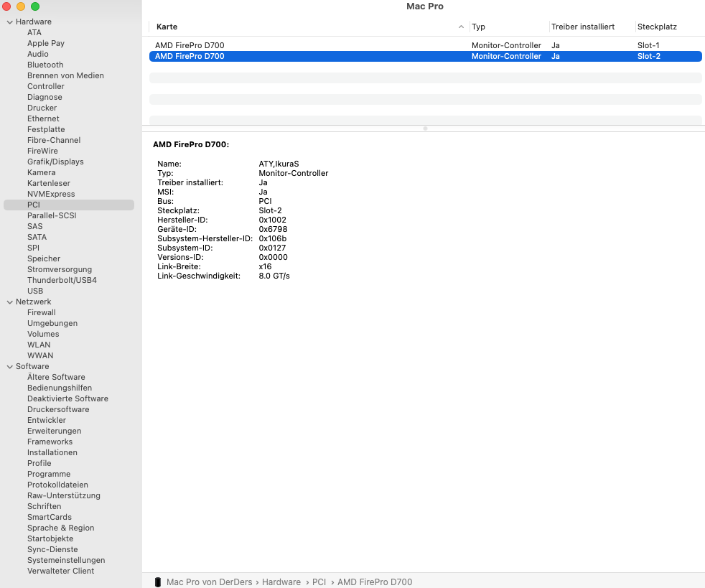The width and height of the screenshot is (705, 588).
Task: Sort by the Typ column header
Action: coord(478,27)
